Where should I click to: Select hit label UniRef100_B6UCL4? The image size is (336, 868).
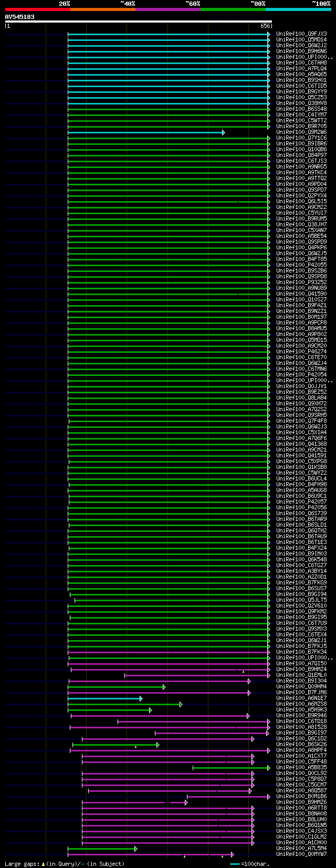tap(301, 478)
